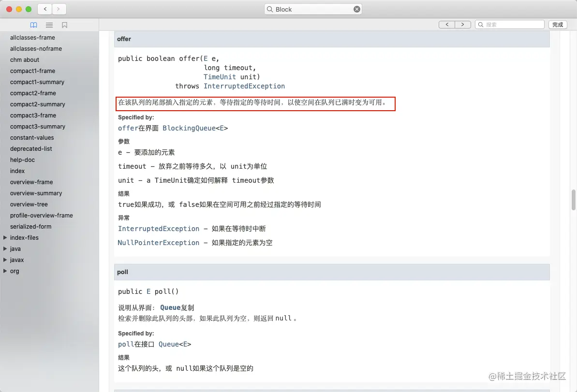Jump to previous search match arrow
The image size is (577, 392).
(x=447, y=25)
